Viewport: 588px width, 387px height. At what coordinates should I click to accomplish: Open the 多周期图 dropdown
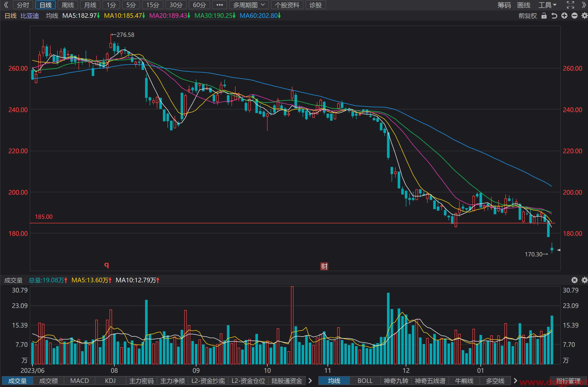(249, 5)
